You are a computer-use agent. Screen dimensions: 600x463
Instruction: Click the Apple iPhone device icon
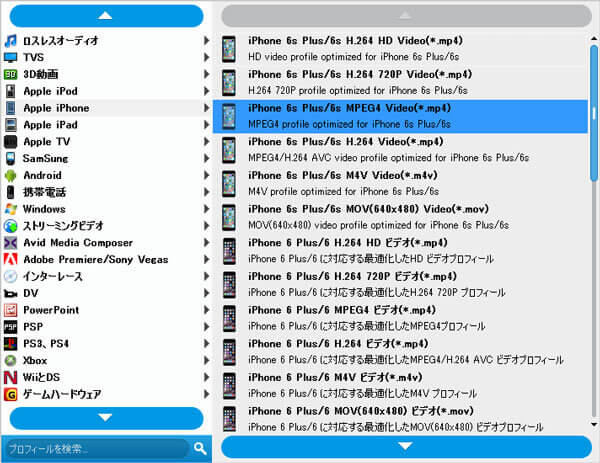click(x=11, y=108)
